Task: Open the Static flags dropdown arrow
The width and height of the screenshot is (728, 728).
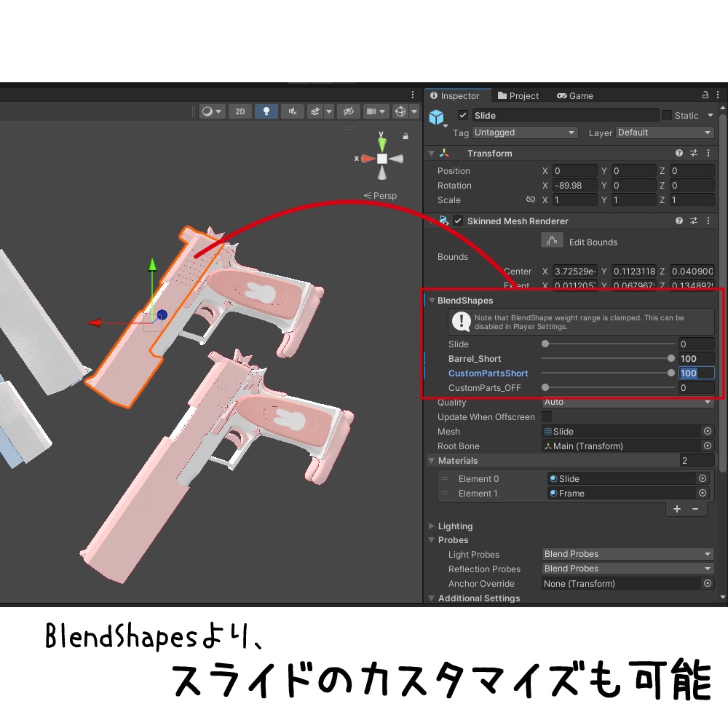Action: [x=711, y=115]
